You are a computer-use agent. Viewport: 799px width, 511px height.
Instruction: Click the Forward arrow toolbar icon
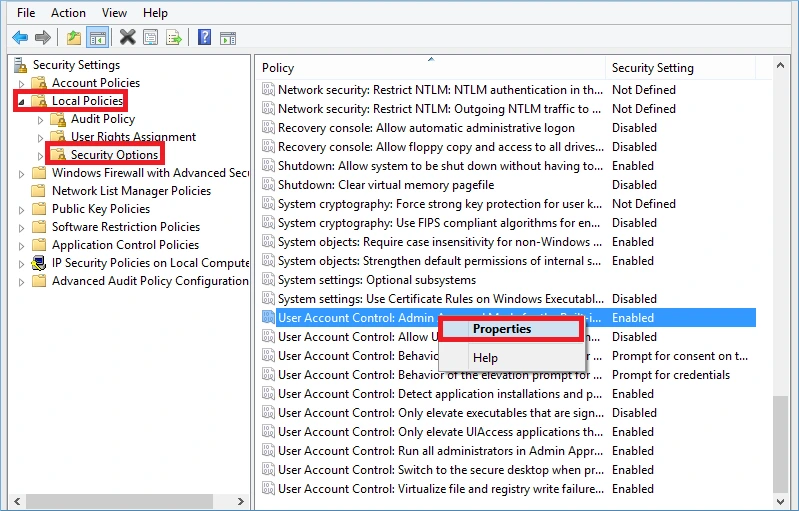(42, 38)
